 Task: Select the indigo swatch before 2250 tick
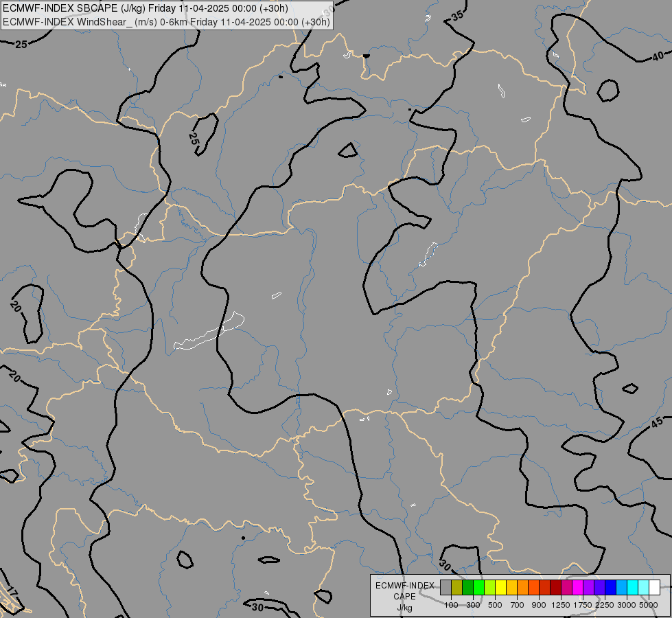[599, 588]
